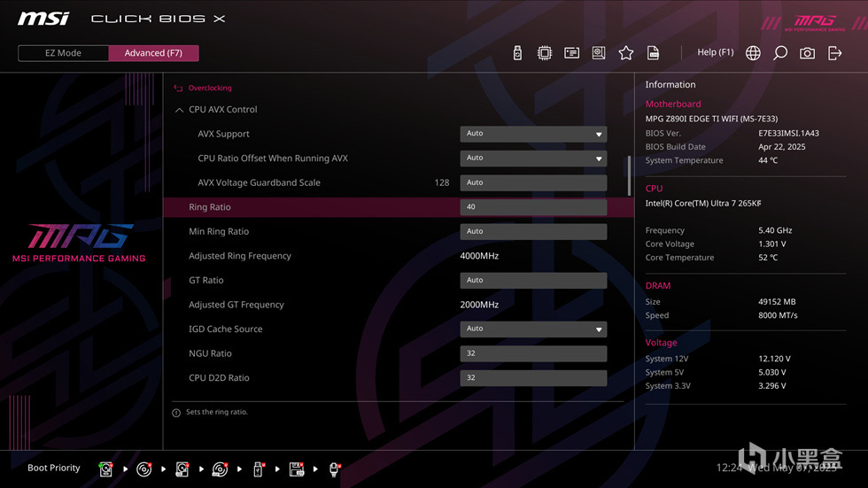This screenshot has height=488, width=868.
Task: Click the info icon beside ring ratio hint
Action: click(176, 413)
